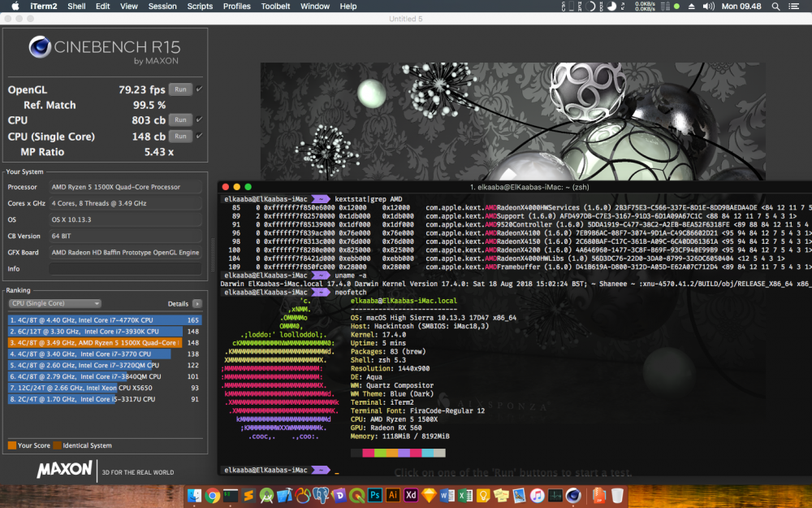Select the Intel Core i7-3930K ranking row
Screen dimensions: 812x508
[x=105, y=332]
